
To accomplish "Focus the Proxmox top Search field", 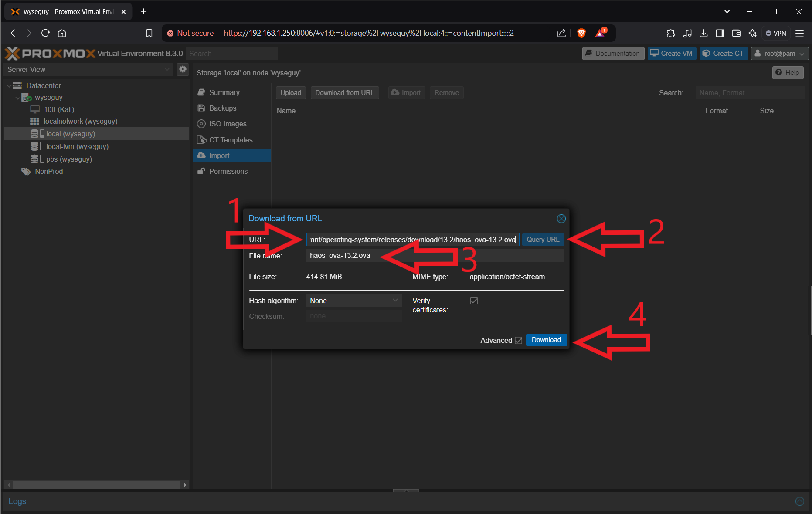I will tap(231, 54).
